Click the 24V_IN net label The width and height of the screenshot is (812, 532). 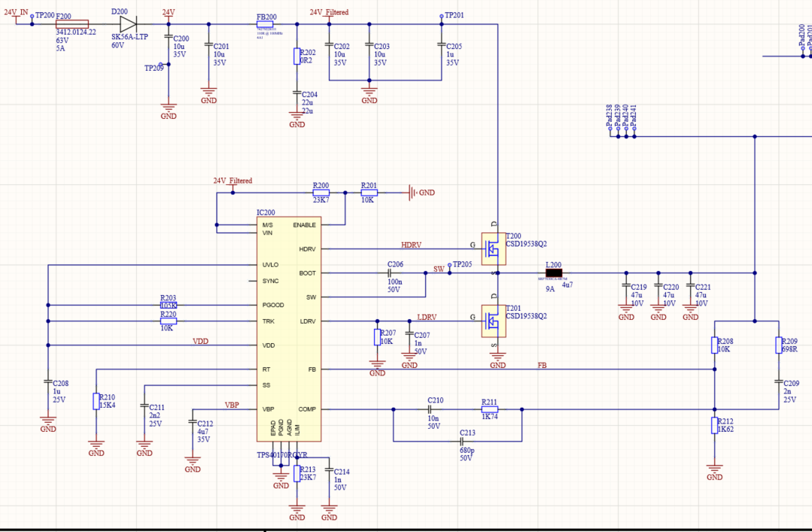[x=16, y=12]
